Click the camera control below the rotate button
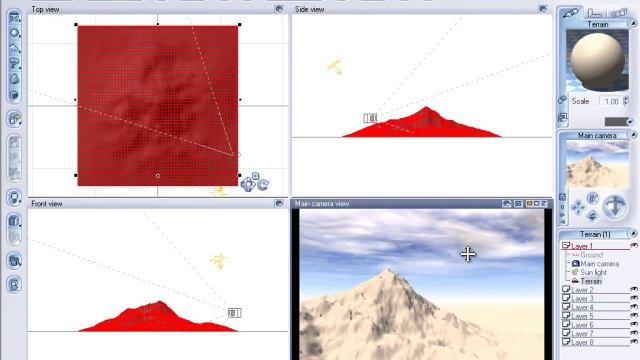Image resolution: width=640 pixels, height=360 pixels. pyautogui.click(x=593, y=215)
